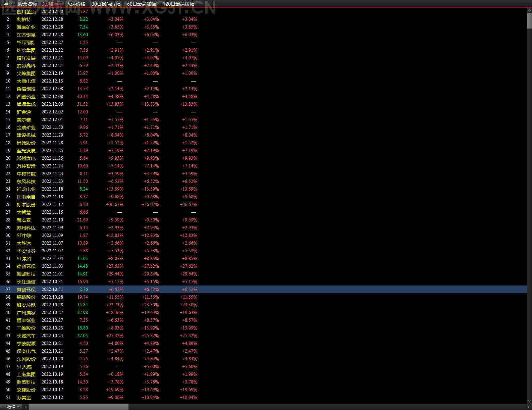Select stock 上港集团 in the list
Viewport: 532px width, 410px height.
(x=26, y=374)
